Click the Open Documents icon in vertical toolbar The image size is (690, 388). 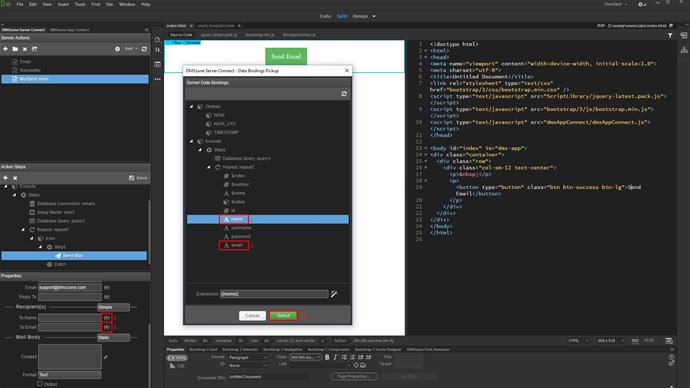tap(158, 40)
